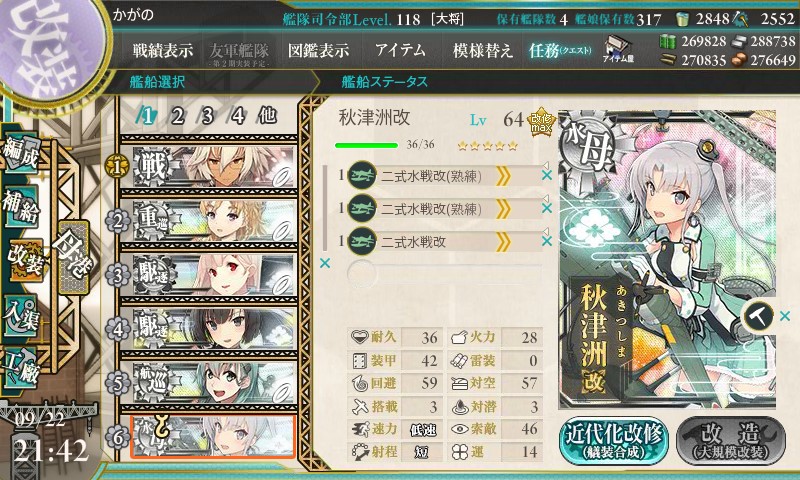
Task: Open the 入渠 docking repair icon
Action: coord(21,316)
